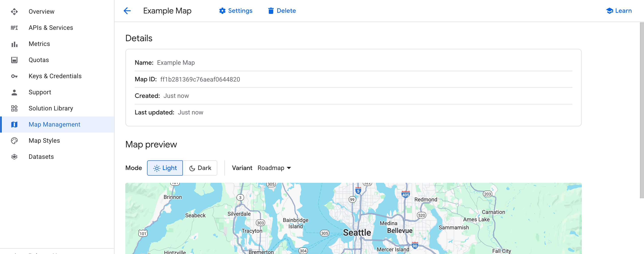Select the Overview icon in the sidebar
The width and height of the screenshot is (644, 254).
(x=14, y=11)
